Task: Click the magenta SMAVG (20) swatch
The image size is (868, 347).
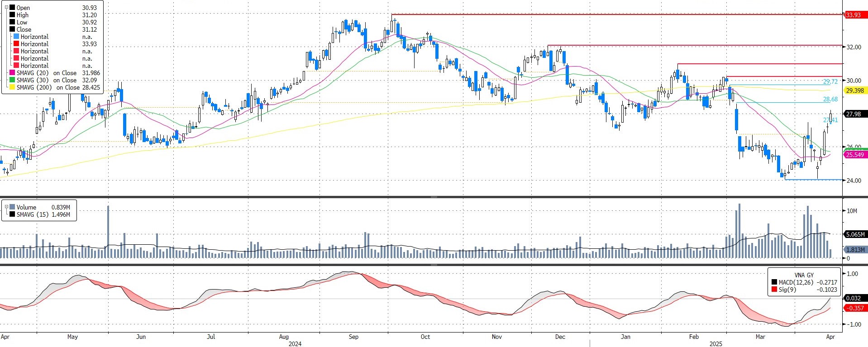Action: pyautogui.click(x=13, y=73)
